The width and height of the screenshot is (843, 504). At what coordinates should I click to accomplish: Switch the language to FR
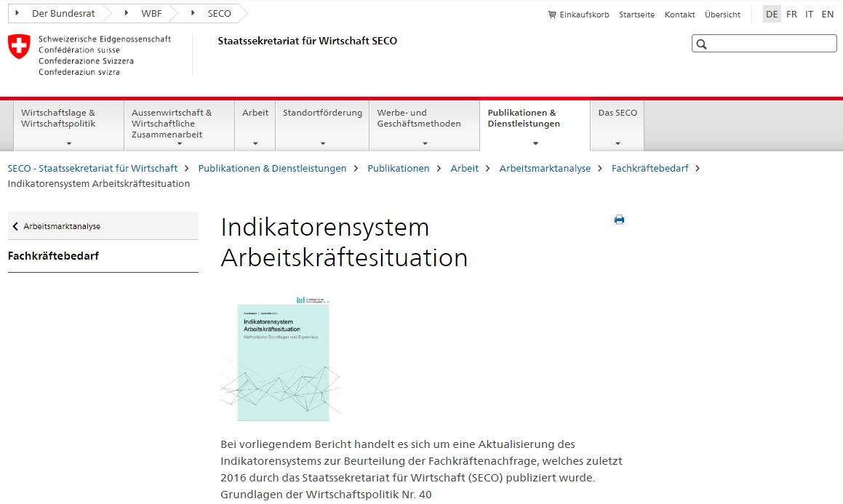click(791, 13)
